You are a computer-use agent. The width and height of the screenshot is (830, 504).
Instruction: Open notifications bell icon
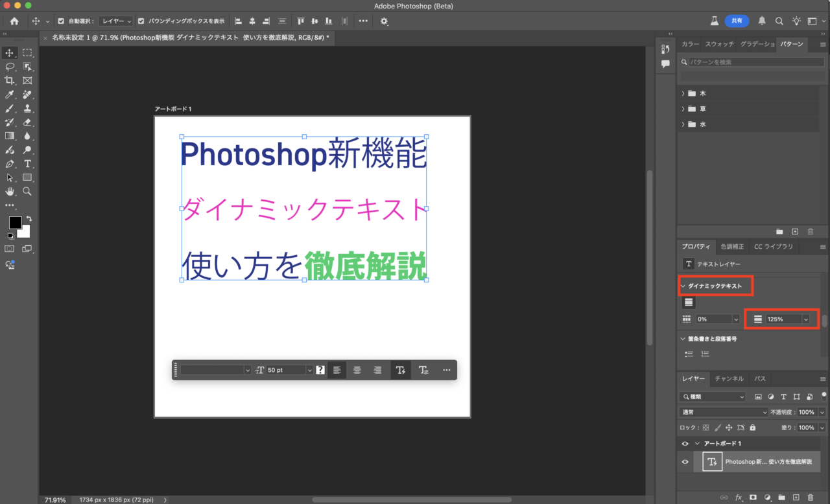pyautogui.click(x=762, y=21)
